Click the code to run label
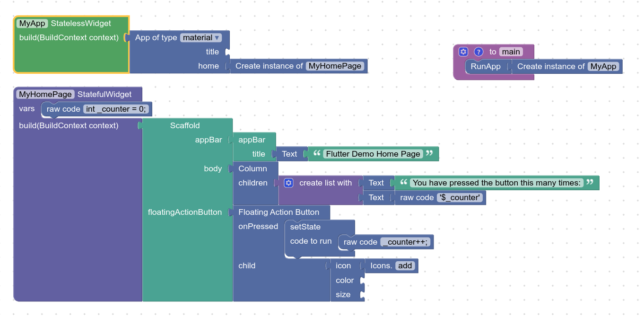Viewport: 644px width, 318px height. pos(311,241)
